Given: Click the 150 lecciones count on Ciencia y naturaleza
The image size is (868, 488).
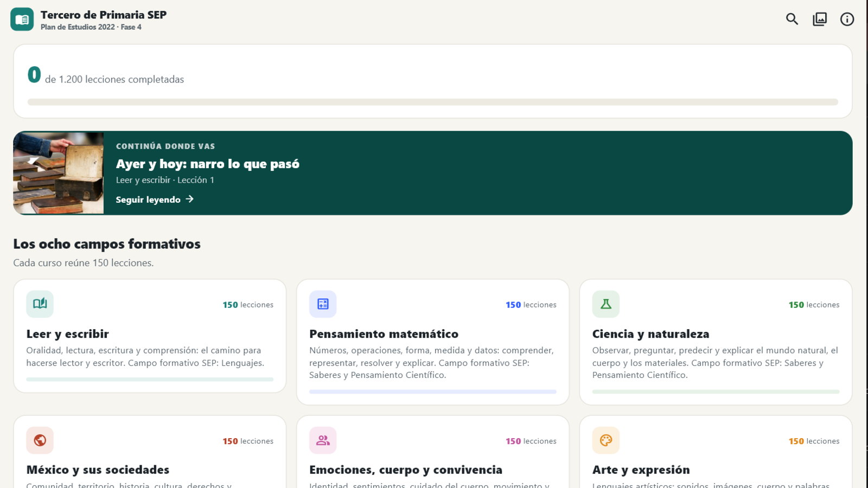Looking at the screenshot, I should 814,305.
